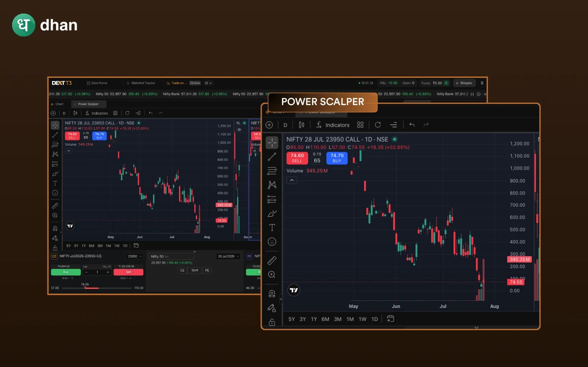The width and height of the screenshot is (588, 367).
Task: Select the text T tool in zoomed panel
Action: tap(272, 227)
